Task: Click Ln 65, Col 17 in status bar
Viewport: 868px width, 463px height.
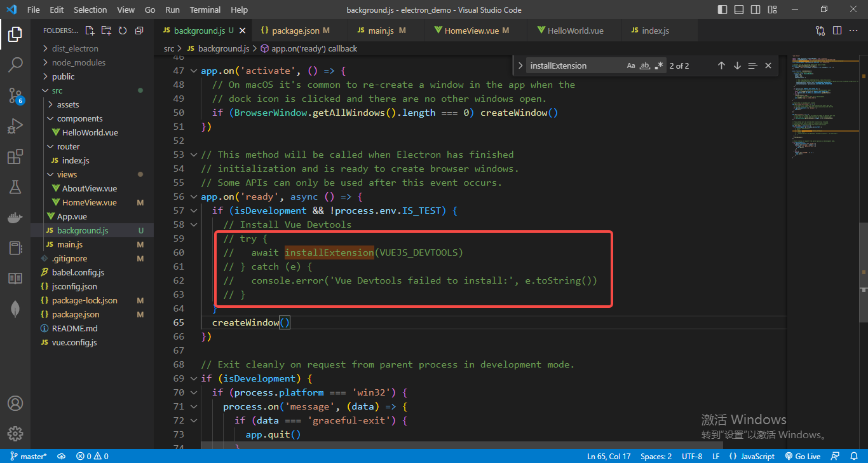Action: (609, 456)
